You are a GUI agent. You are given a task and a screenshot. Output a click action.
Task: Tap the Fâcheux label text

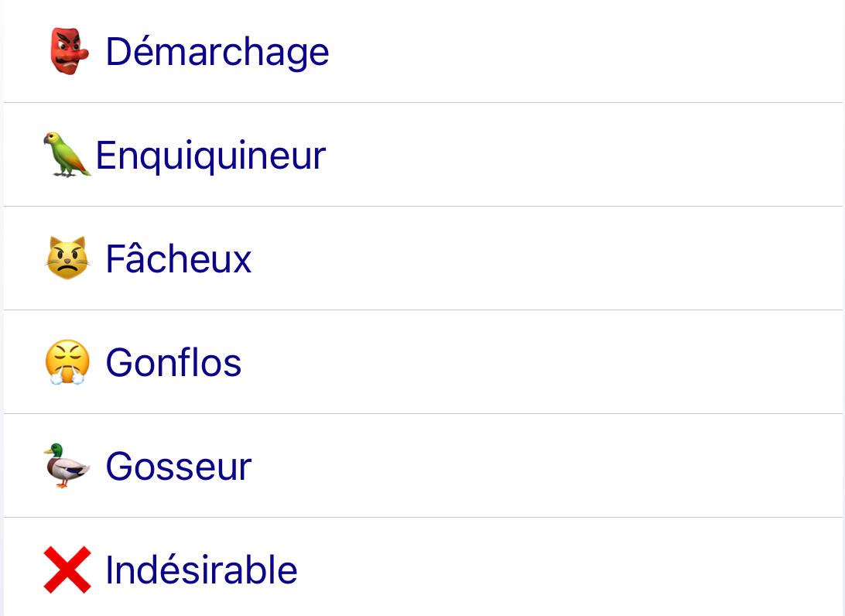pos(179,259)
